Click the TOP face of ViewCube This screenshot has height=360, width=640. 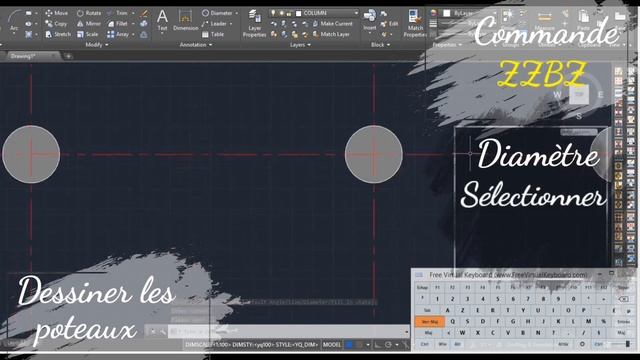point(579,94)
